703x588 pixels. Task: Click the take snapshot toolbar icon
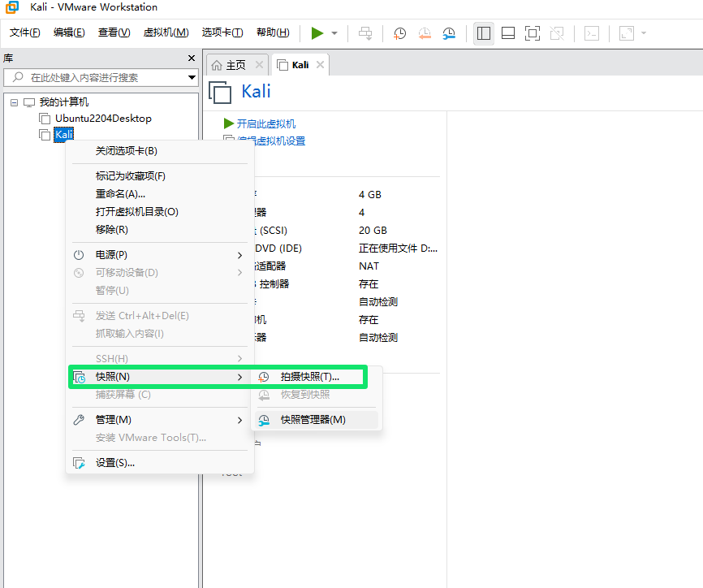tap(400, 33)
